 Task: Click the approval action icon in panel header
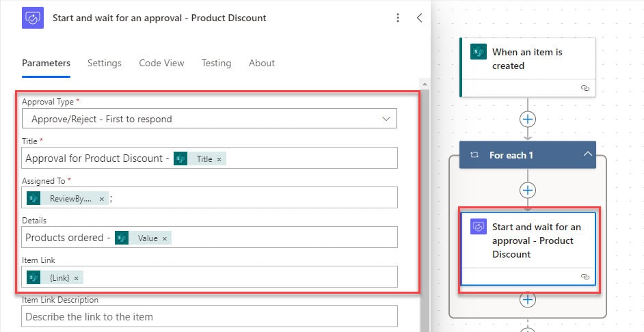tap(32, 18)
